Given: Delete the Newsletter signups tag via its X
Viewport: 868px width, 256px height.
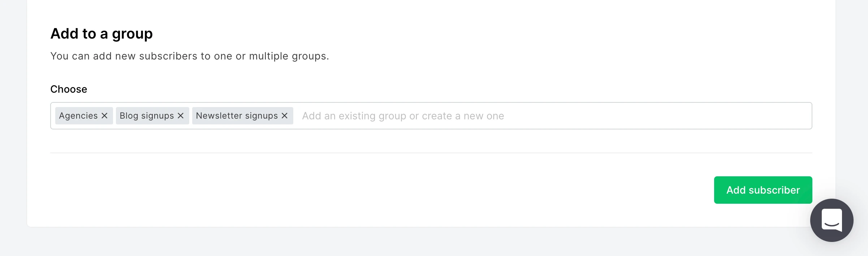Looking at the screenshot, I should pos(285,116).
